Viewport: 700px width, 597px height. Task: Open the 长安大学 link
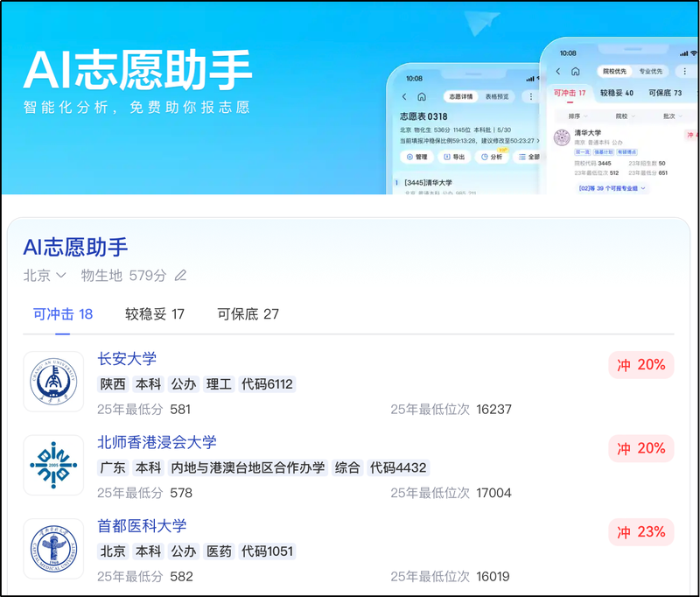[127, 359]
